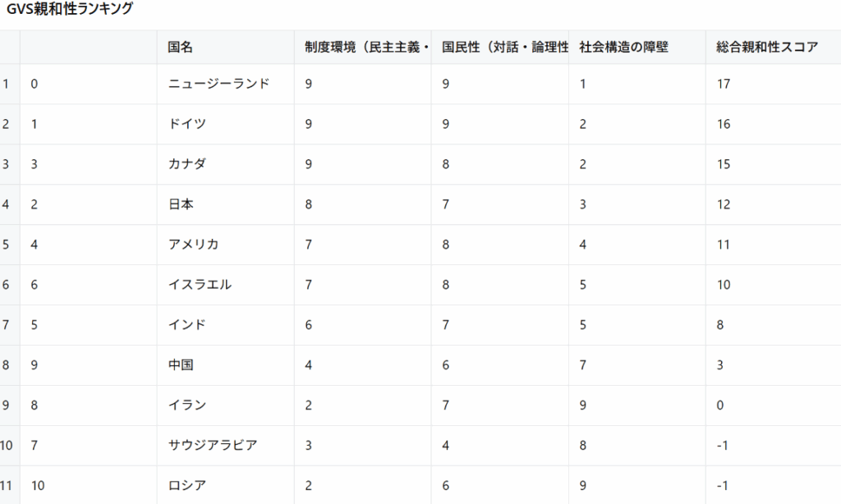Select the カナダ cell
The width and height of the screenshot is (841, 504).
coord(225,165)
